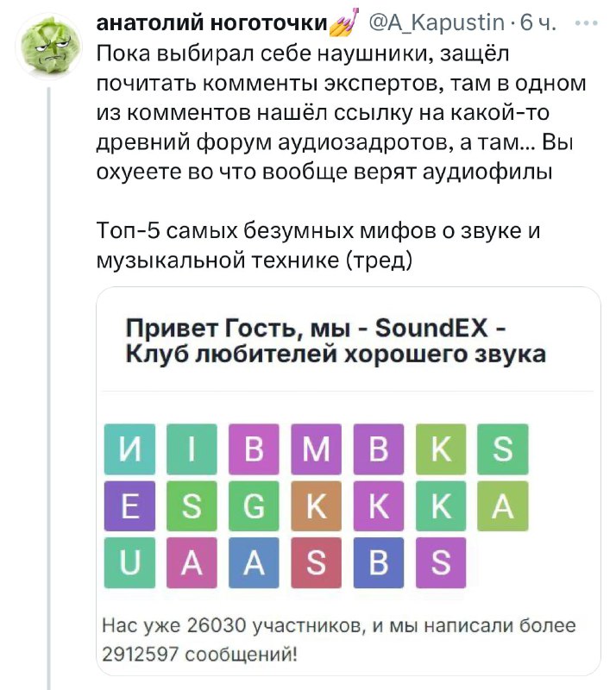Open the red S member tile
This screenshot has width=616, height=690.
pos(316,562)
